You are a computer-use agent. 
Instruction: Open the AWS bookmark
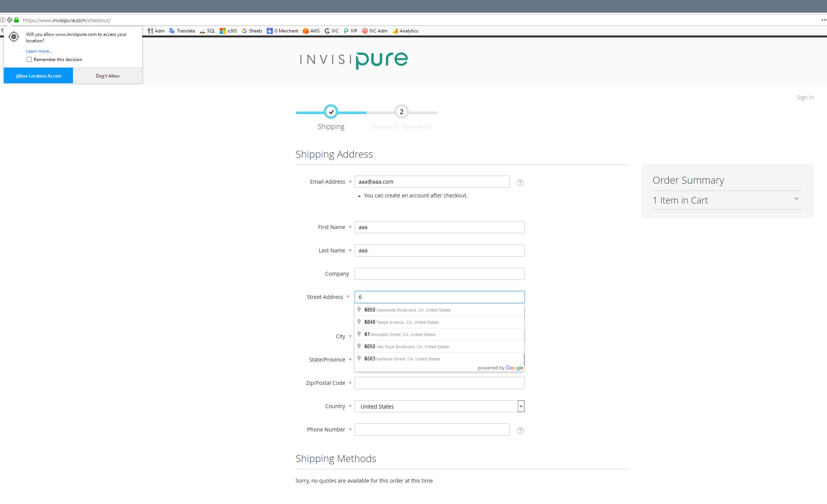311,31
